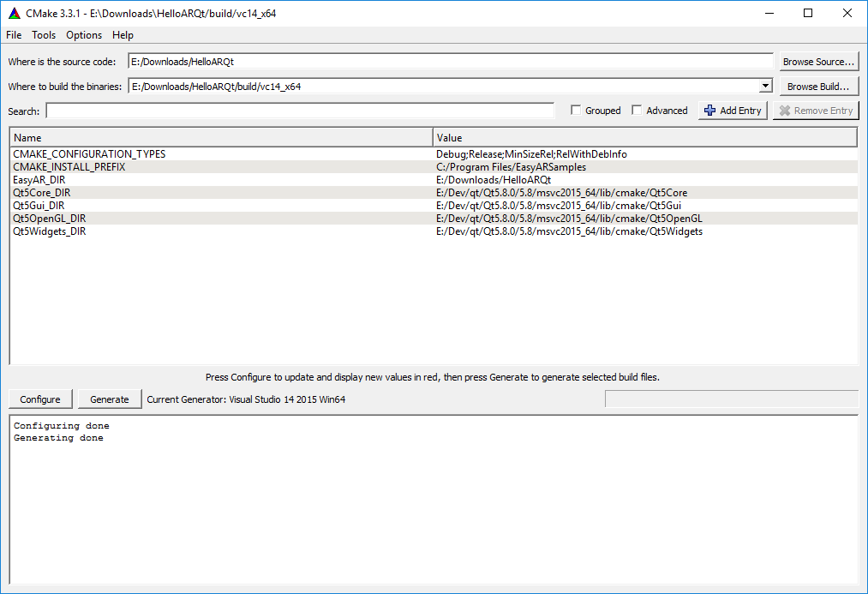The height and width of the screenshot is (594, 868).
Task: Click the Name column header
Action: click(x=221, y=137)
